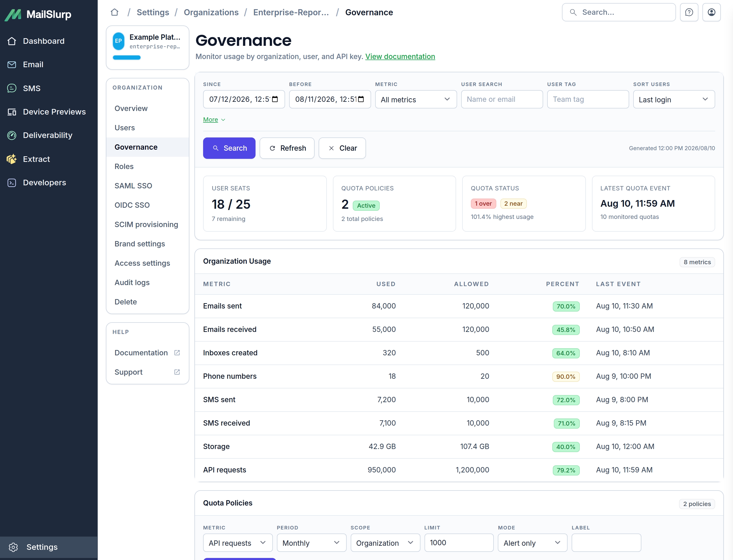Click the Refresh button

click(x=287, y=148)
